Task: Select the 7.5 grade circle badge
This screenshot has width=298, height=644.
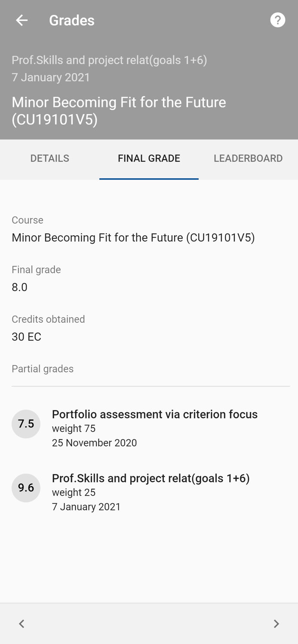Action: tap(26, 424)
